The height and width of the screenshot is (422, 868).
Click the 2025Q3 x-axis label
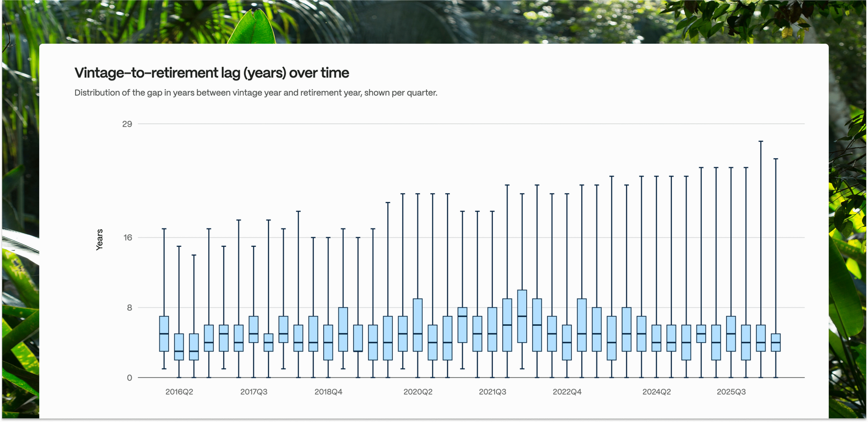coord(731,392)
